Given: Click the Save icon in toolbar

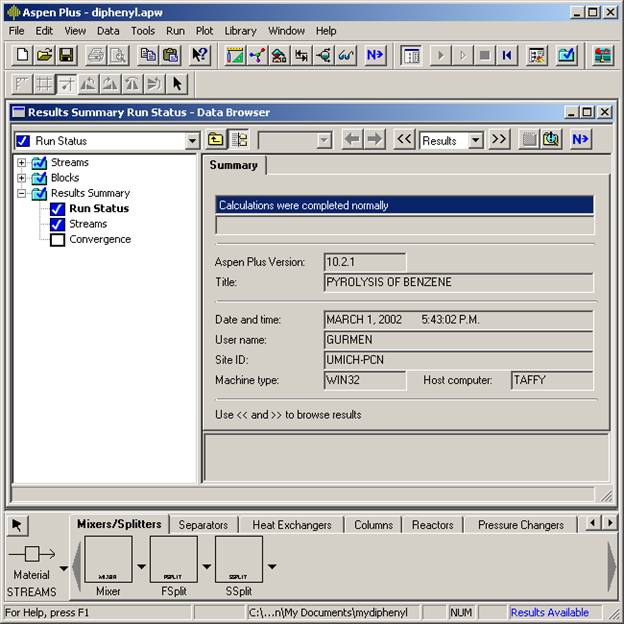Looking at the screenshot, I should pos(66,55).
